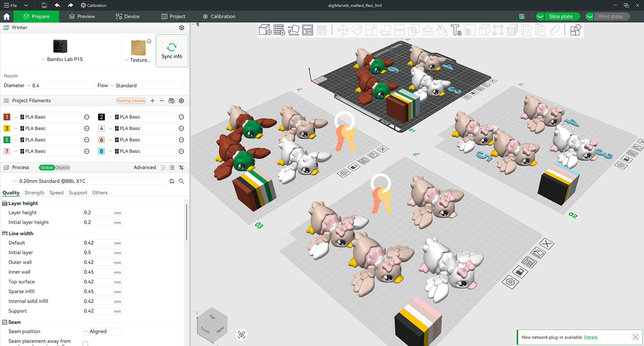Open the Strength settings tab

34,193
